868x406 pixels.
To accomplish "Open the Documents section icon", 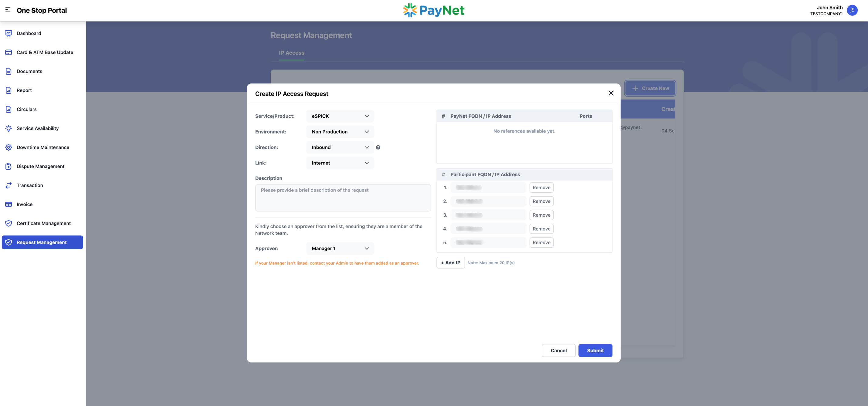I will pos(8,71).
